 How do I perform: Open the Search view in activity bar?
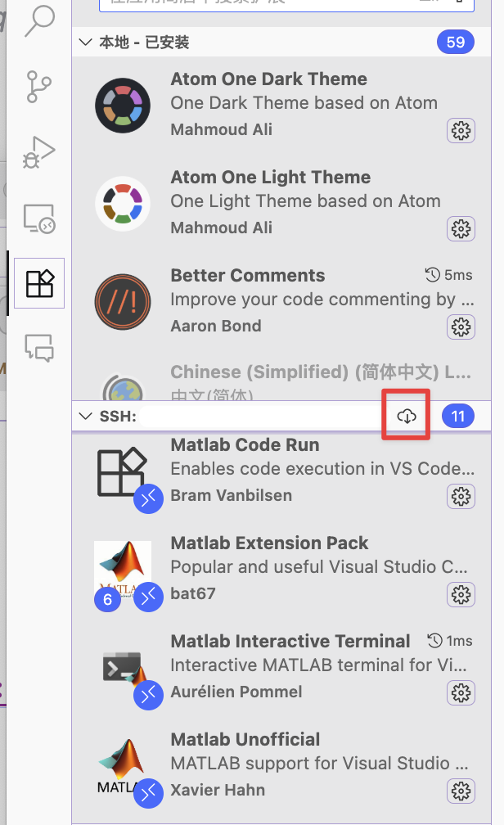click(x=38, y=20)
